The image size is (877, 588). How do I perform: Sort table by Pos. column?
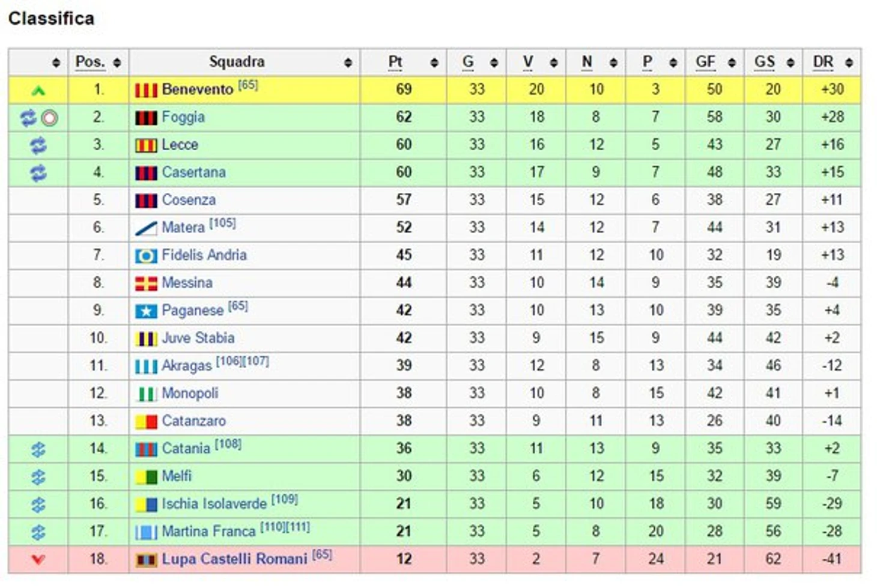point(117,62)
